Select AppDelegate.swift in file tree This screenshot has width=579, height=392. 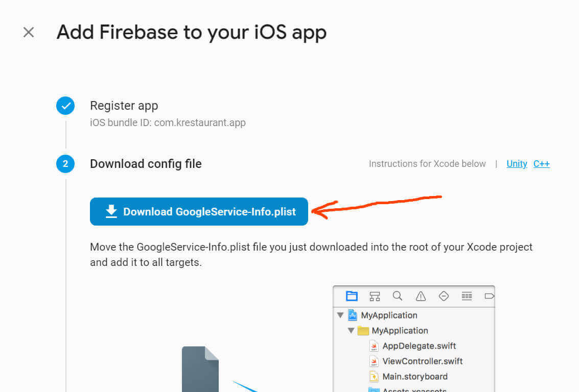(x=419, y=346)
